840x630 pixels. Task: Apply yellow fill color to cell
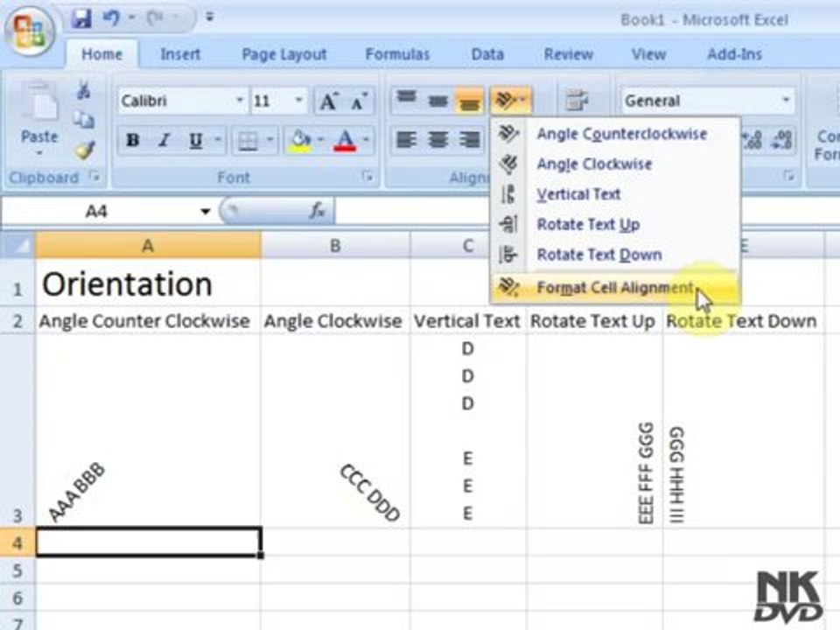[300, 141]
